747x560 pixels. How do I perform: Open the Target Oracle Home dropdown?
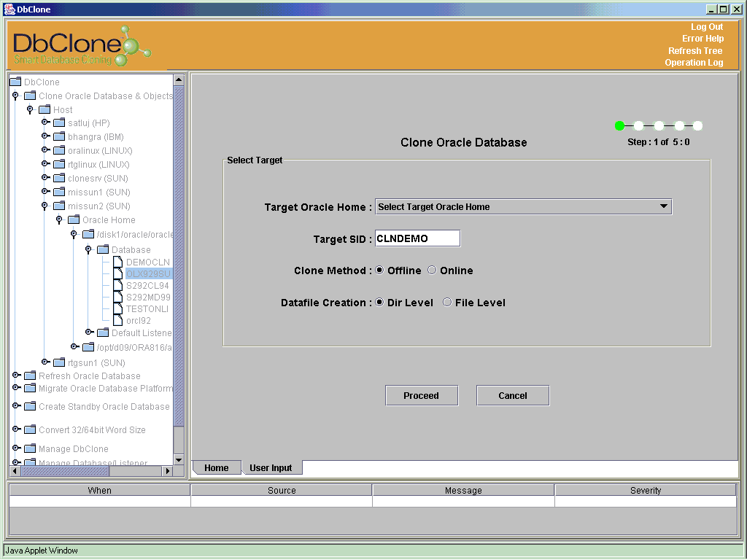(x=524, y=206)
